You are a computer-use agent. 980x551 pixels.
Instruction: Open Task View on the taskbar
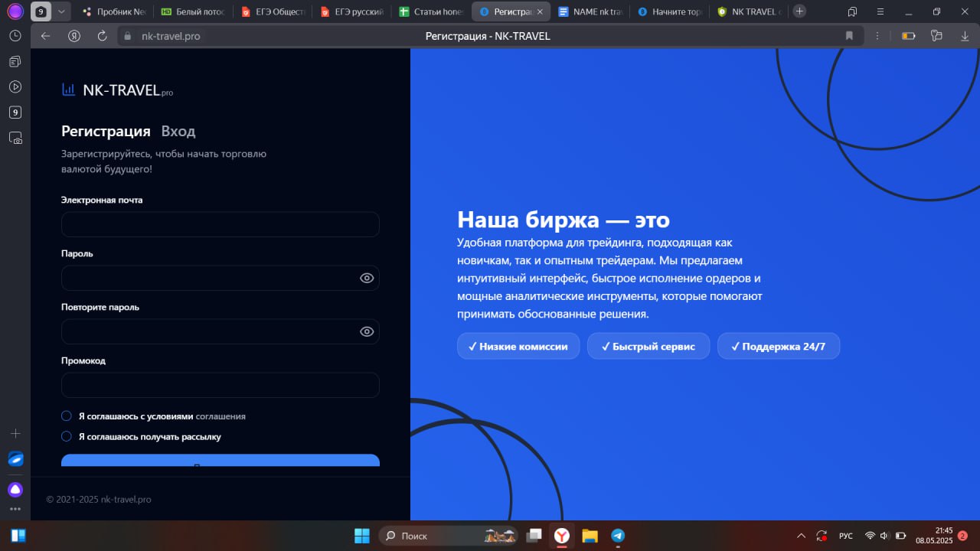(534, 536)
